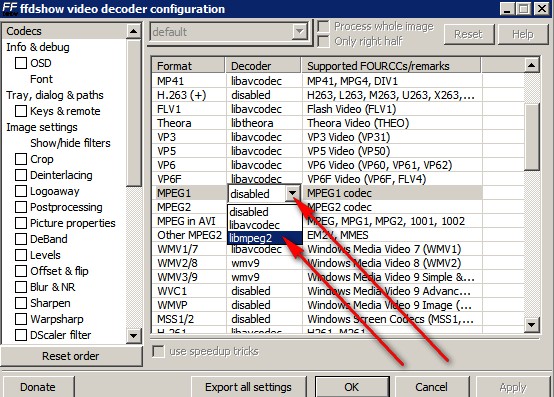Screen dimensions: 554x397
Task: Click the ffdshow FF title bar icon
Action: click(x=9, y=8)
